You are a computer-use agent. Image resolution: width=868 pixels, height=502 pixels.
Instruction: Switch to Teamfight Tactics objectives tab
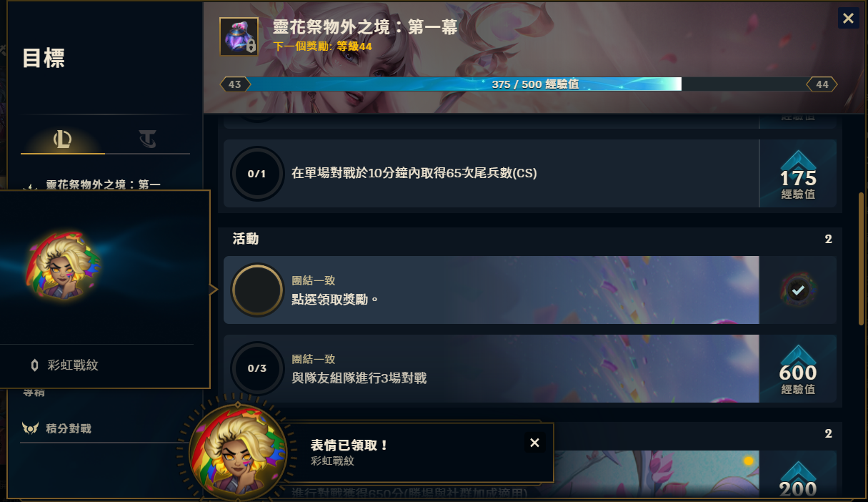tap(148, 139)
